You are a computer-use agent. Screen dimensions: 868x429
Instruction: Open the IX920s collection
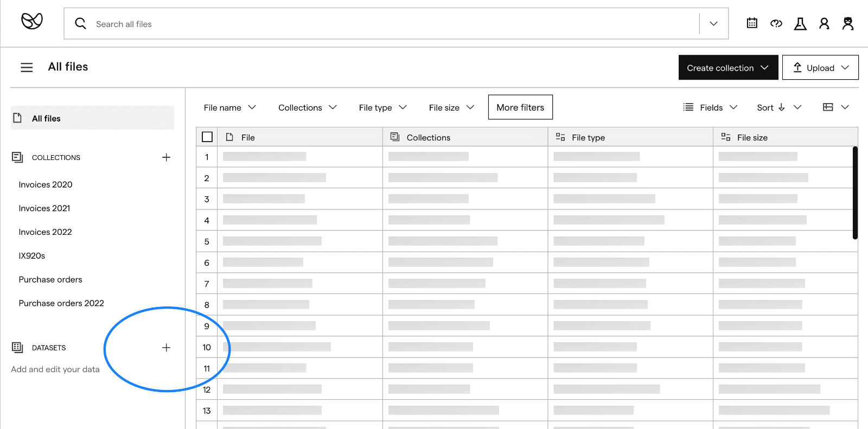click(x=32, y=256)
